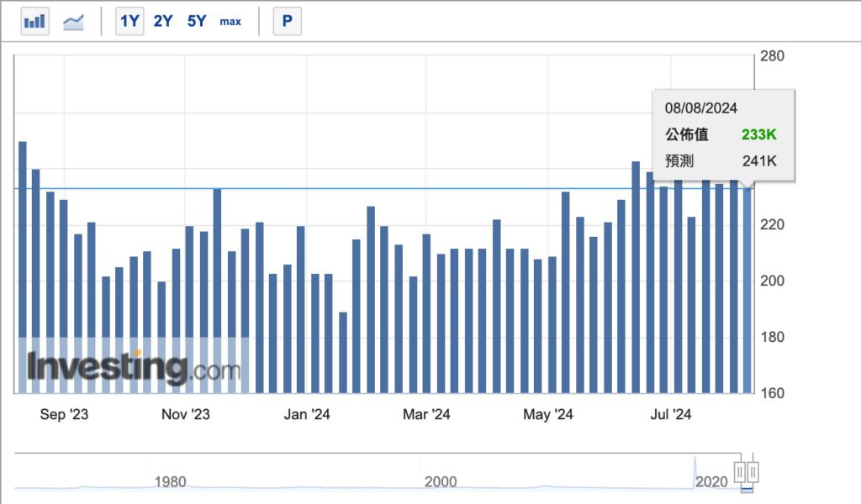Image resolution: width=861 pixels, height=504 pixels.
Task: Switch to bar chart view
Action: click(34, 21)
